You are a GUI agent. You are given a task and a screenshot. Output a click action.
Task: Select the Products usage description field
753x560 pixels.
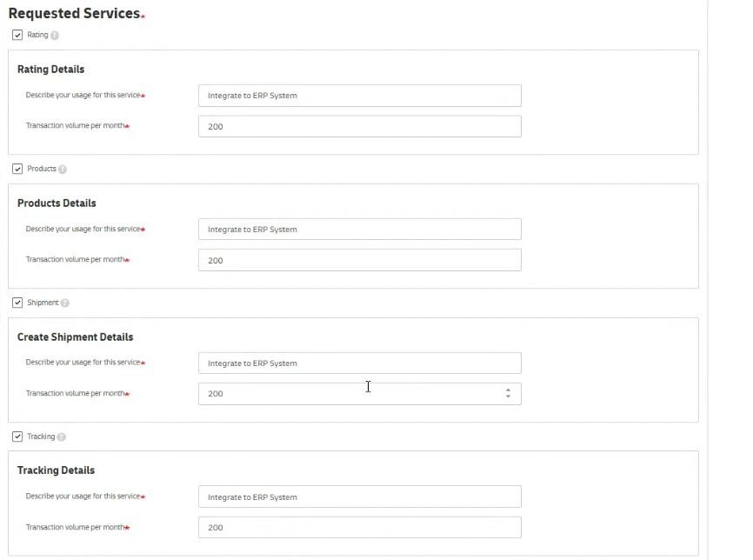point(359,230)
